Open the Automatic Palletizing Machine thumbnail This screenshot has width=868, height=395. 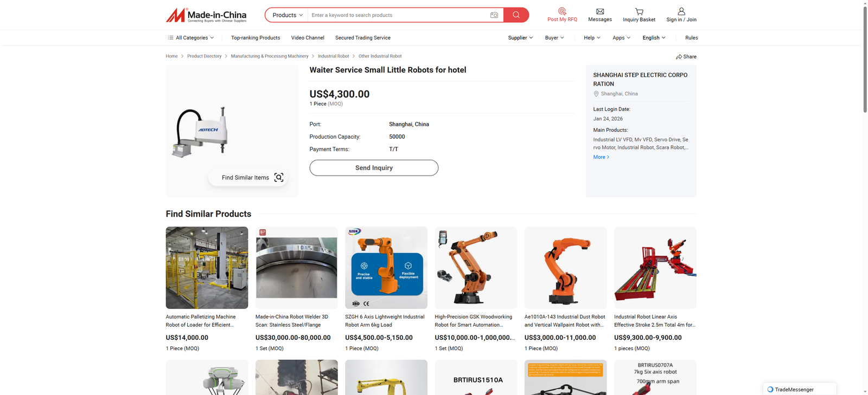[x=207, y=268]
